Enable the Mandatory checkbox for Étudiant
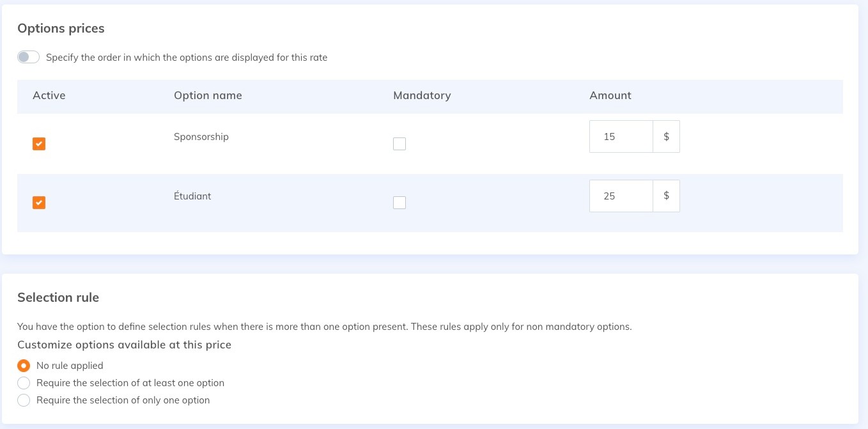868x429 pixels. tap(399, 203)
